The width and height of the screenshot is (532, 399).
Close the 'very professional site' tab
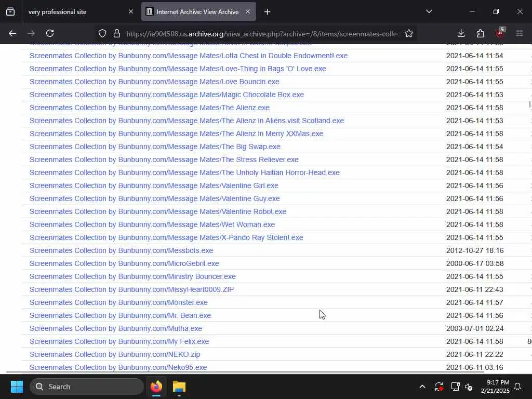coord(131,12)
